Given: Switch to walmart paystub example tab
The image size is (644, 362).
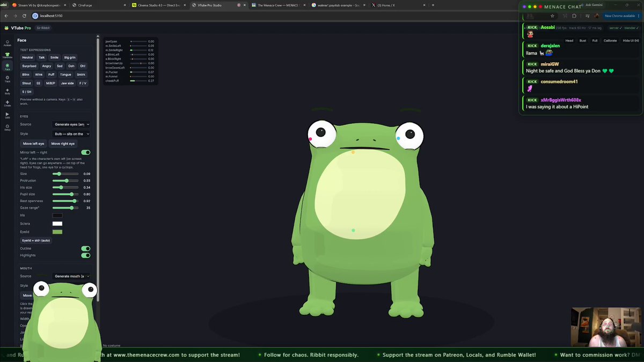Looking at the screenshot, I should (x=339, y=5).
